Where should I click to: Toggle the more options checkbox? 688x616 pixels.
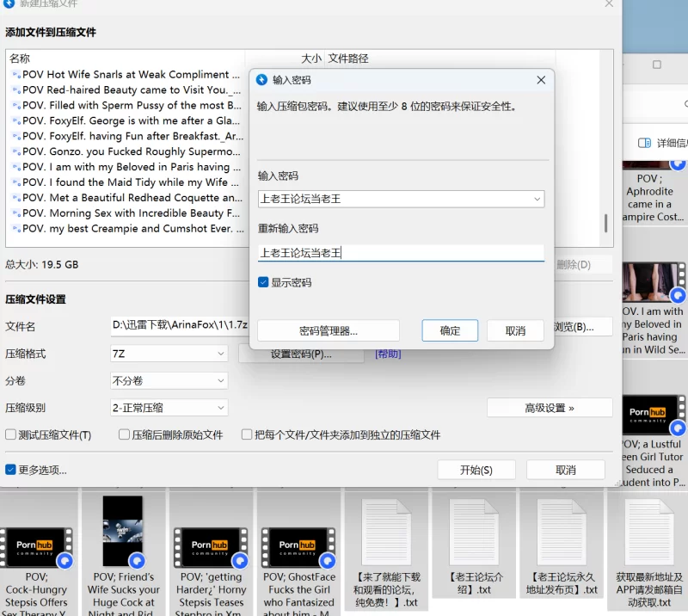tap(11, 470)
